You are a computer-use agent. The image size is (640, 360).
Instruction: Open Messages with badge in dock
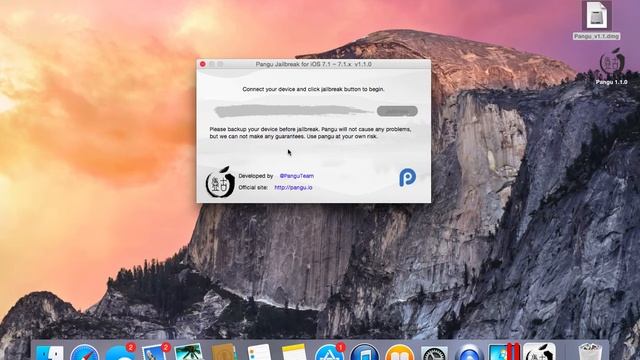click(x=120, y=353)
